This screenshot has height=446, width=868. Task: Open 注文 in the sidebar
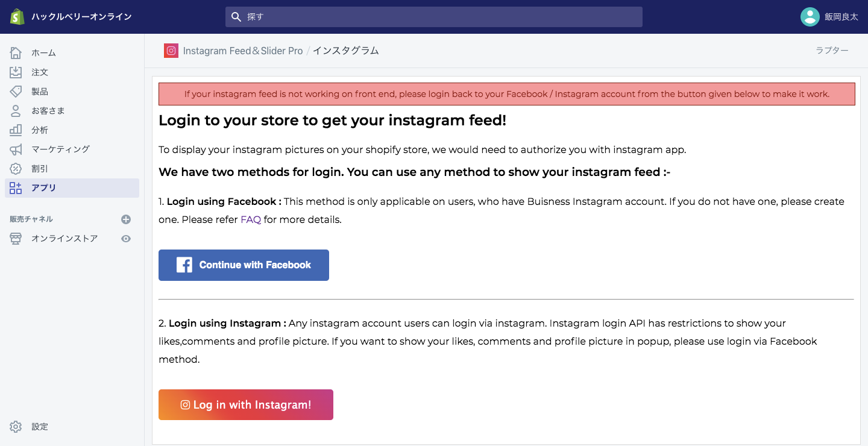(x=72, y=72)
